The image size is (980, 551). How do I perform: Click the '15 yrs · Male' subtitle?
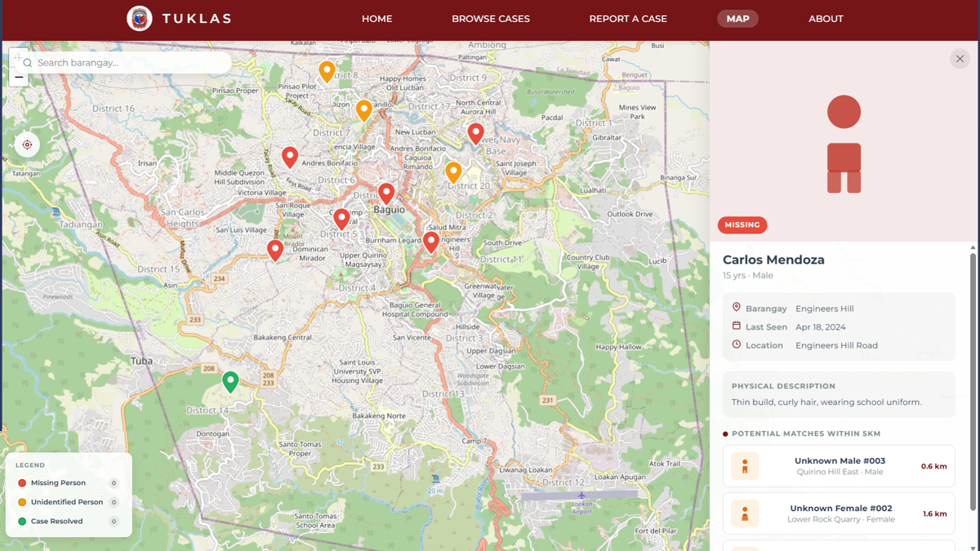click(x=748, y=276)
